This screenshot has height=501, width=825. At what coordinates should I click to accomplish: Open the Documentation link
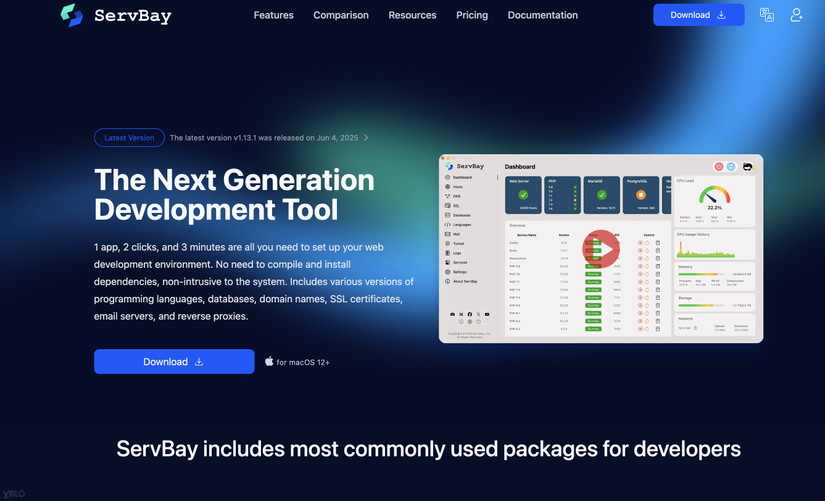pos(542,15)
